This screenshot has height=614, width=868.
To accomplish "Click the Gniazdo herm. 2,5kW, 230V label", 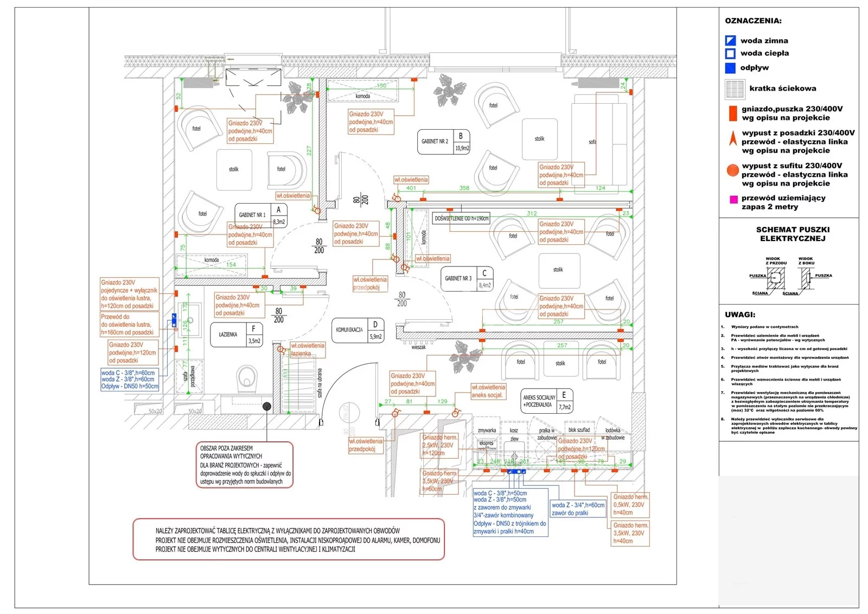I will click(440, 445).
